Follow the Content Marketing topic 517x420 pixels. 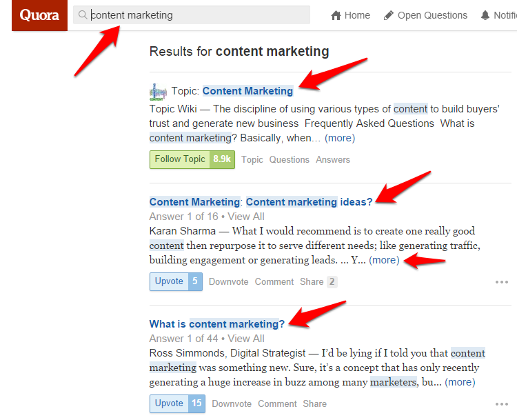coord(192,160)
